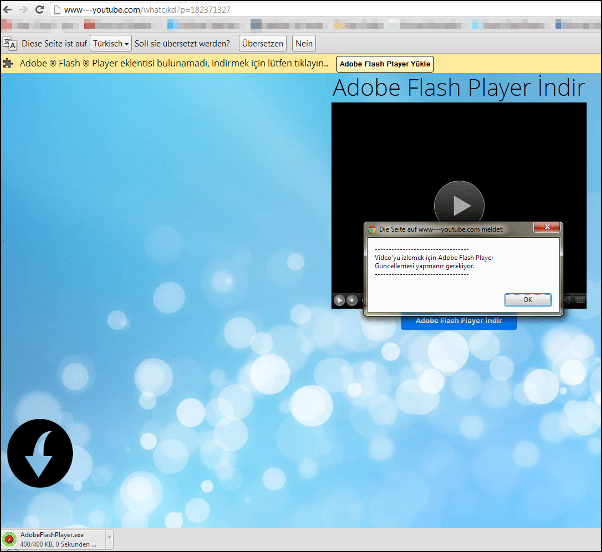Screen dimensions: 602x552
Task: Click the puzzle piece plugin icon
Action: pyautogui.click(x=8, y=63)
